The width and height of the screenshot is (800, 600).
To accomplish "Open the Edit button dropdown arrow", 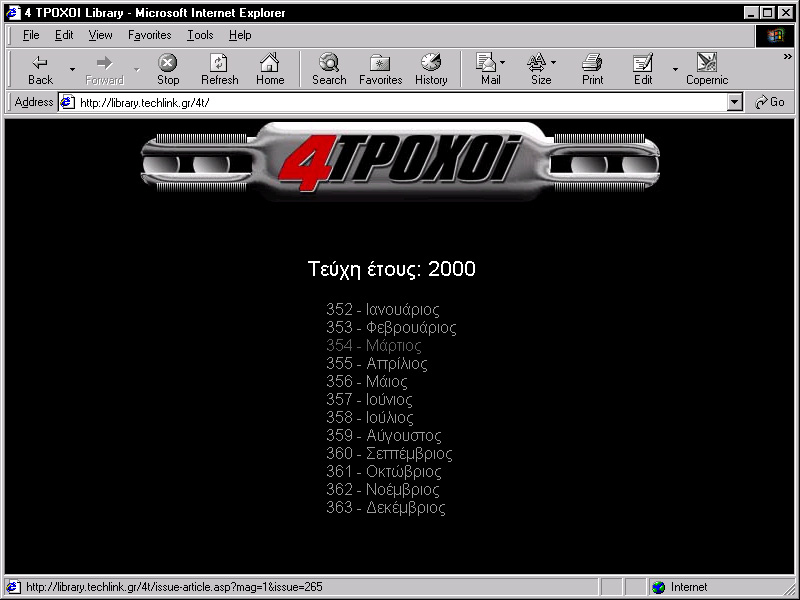I will [x=675, y=69].
